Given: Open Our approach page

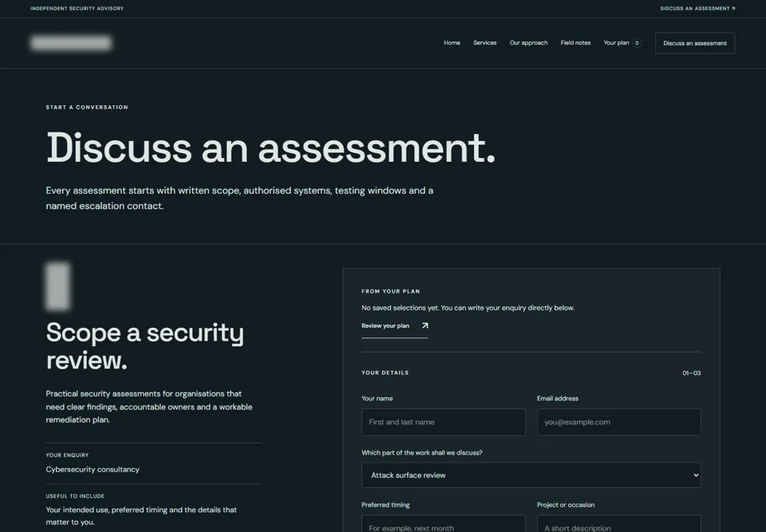Looking at the screenshot, I should tap(528, 43).
